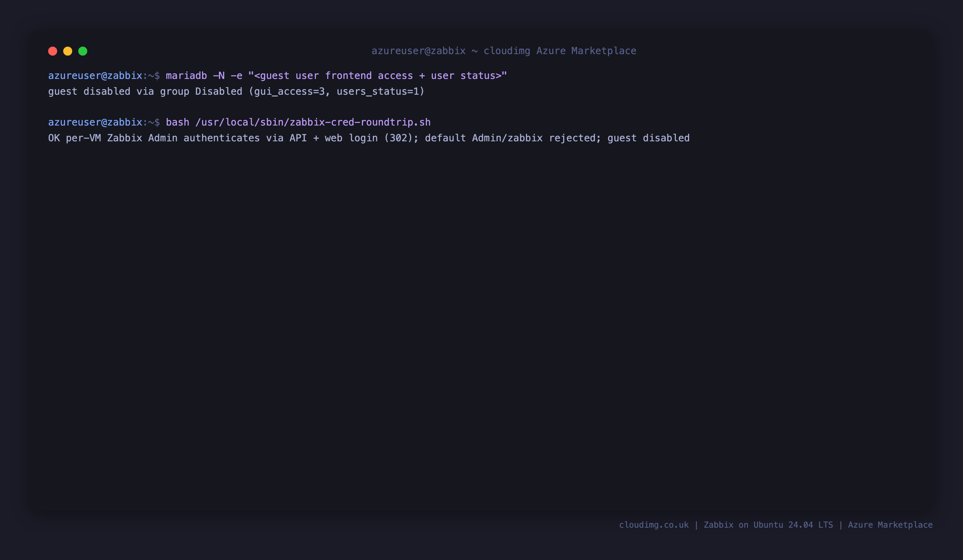Click the trailing 'guest disabled' text in the OK line

[x=649, y=138]
